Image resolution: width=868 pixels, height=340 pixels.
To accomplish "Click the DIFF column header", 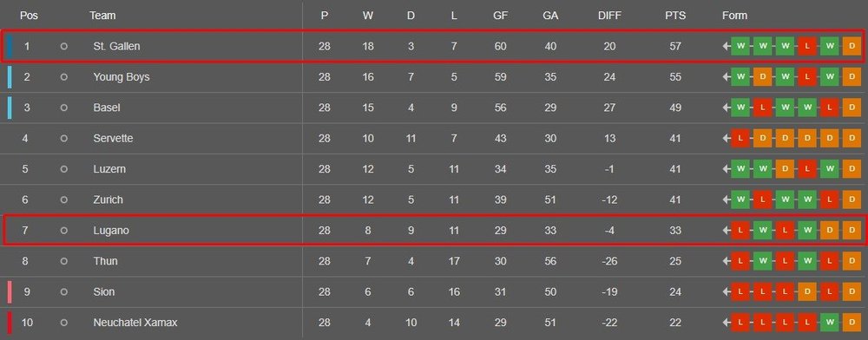I will pos(609,16).
